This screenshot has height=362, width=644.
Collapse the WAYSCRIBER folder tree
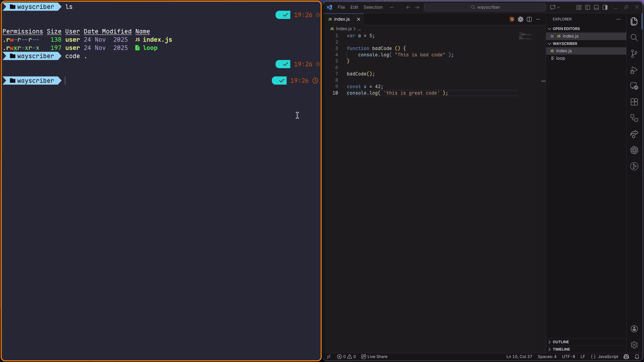(549, 44)
